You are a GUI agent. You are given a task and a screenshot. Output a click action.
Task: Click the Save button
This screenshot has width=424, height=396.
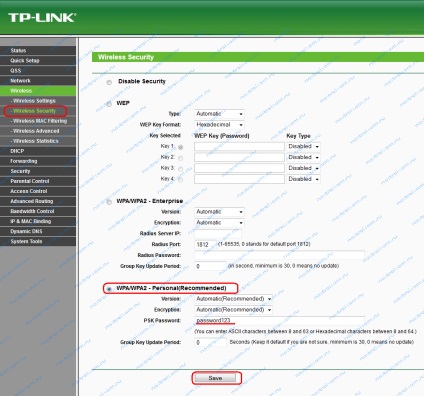(x=215, y=378)
